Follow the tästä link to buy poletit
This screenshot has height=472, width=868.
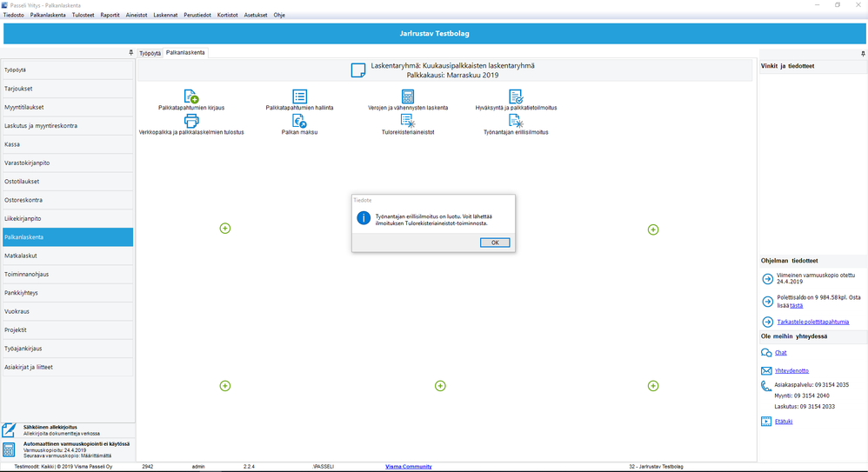point(796,305)
